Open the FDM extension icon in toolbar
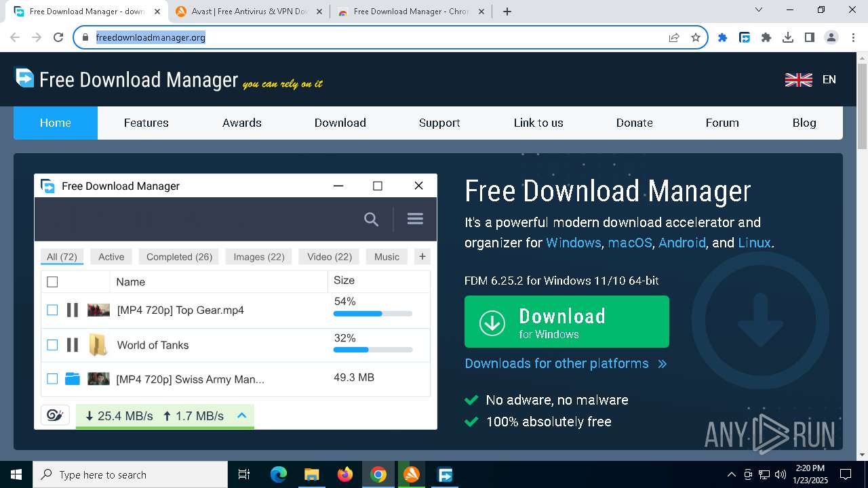Viewport: 868px width, 488px height. click(x=745, y=38)
